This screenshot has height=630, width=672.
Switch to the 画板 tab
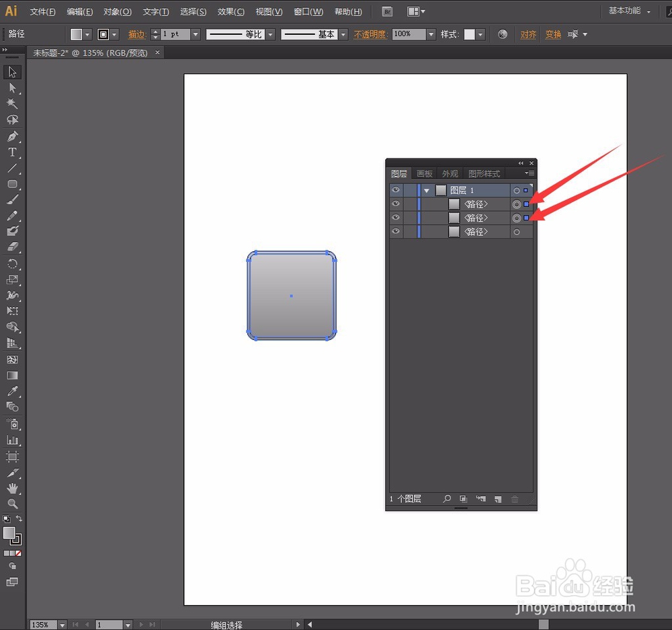424,173
